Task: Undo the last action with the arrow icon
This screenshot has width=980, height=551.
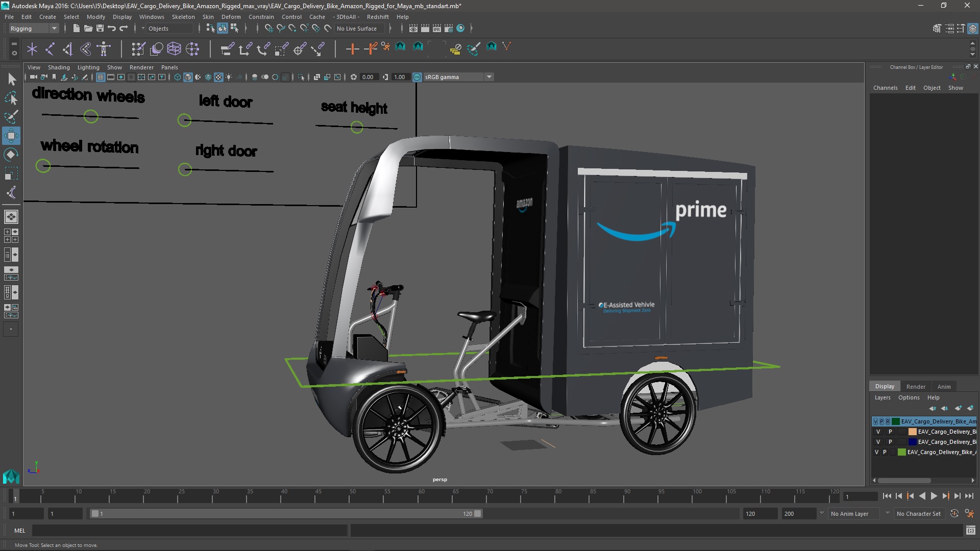Action: click(112, 29)
